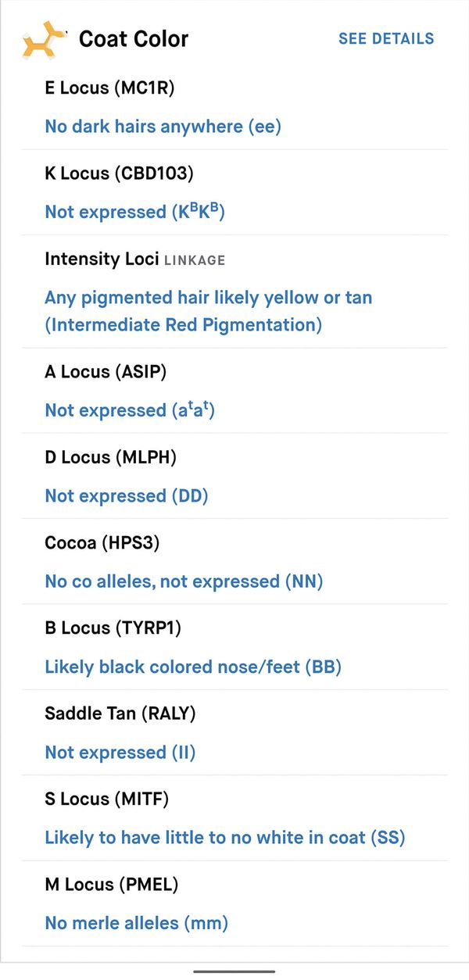Tap the Saddle Tan (RALY) label

120,713
